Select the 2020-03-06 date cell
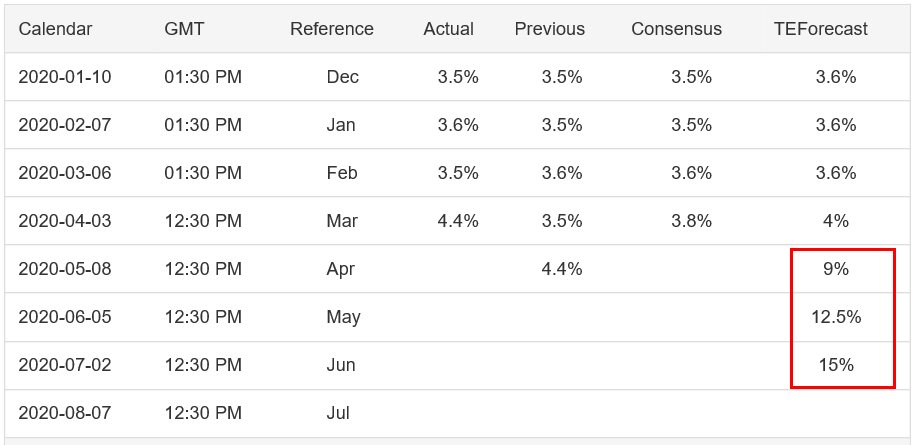The width and height of the screenshot is (917, 445). [x=65, y=173]
